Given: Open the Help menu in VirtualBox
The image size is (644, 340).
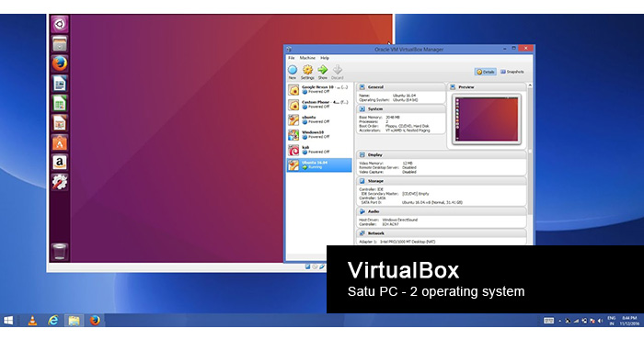Looking at the screenshot, I should 325,58.
